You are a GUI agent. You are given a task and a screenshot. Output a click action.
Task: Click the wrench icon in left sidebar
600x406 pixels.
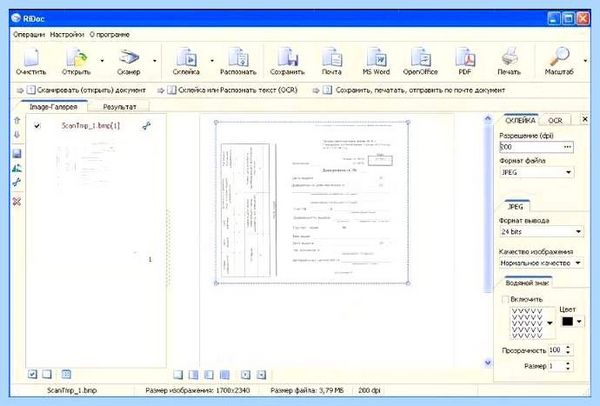click(17, 182)
